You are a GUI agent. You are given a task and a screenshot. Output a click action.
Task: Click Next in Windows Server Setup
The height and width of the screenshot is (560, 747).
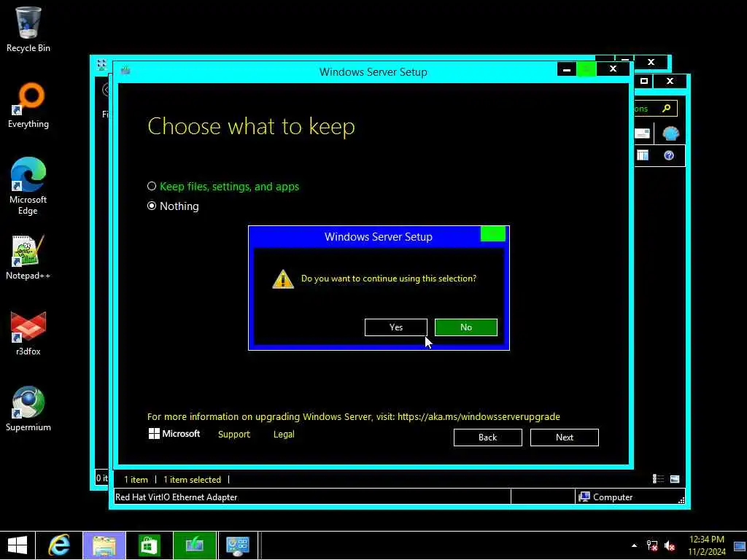tap(565, 437)
